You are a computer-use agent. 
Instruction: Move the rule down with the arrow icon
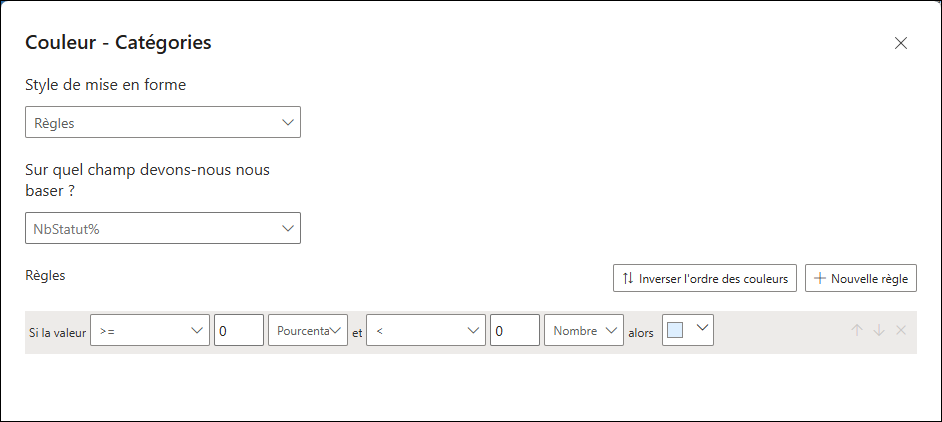879,331
